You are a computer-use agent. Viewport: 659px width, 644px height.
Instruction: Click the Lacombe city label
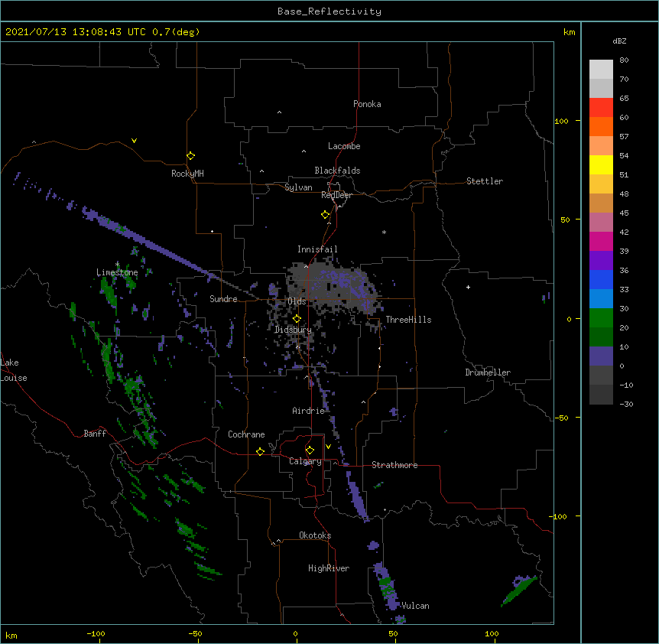pyautogui.click(x=344, y=146)
